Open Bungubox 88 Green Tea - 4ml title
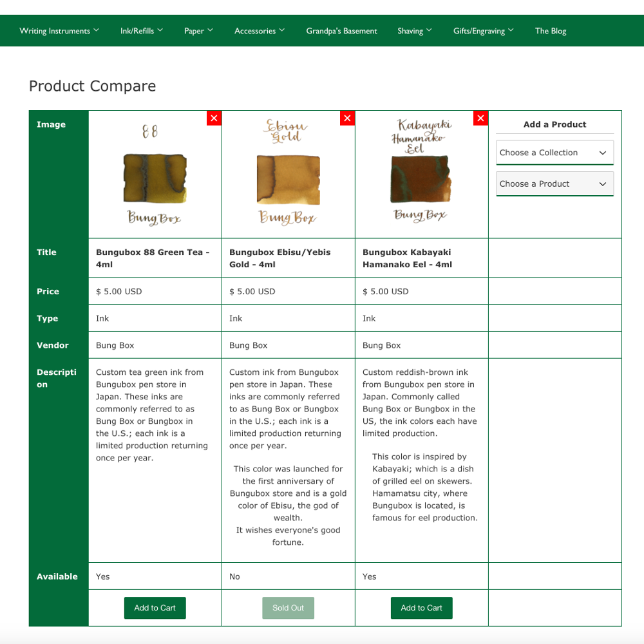Image resolution: width=644 pixels, height=644 pixels. click(153, 258)
